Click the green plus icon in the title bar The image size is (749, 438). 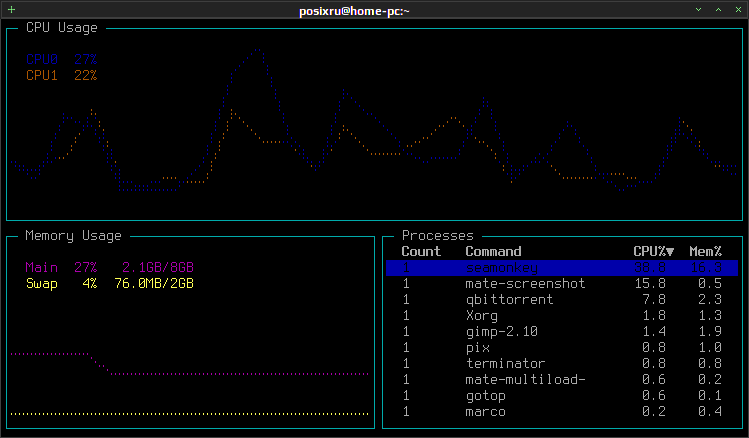click(11, 10)
